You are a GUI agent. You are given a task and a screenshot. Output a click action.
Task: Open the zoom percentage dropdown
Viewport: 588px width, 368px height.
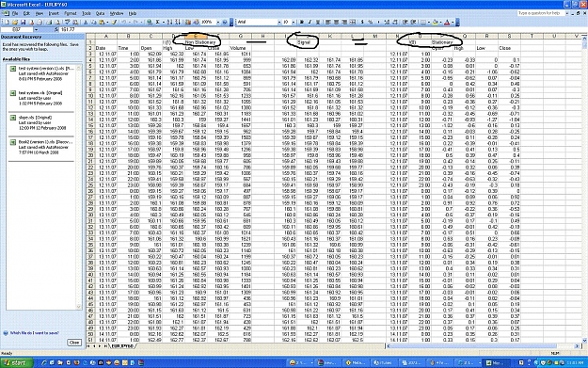pyautogui.click(x=218, y=23)
